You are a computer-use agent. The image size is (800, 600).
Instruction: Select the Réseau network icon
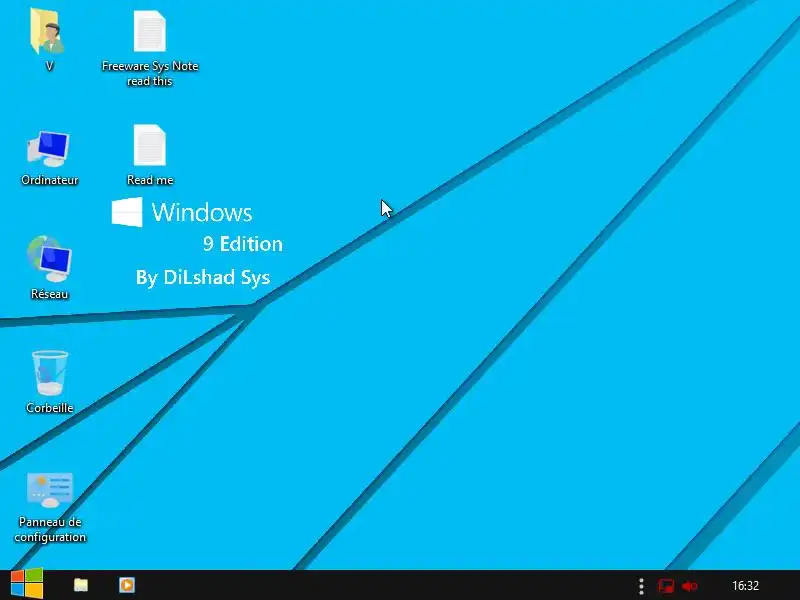(49, 259)
